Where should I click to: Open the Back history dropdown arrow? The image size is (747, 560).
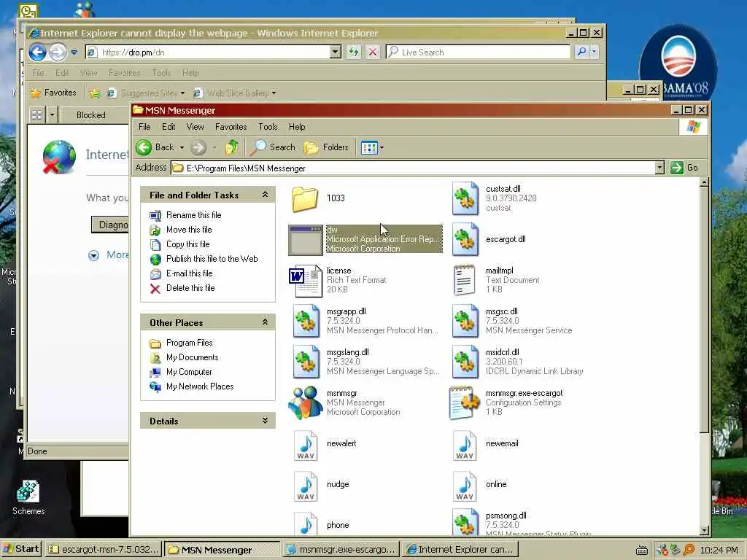[x=182, y=148]
